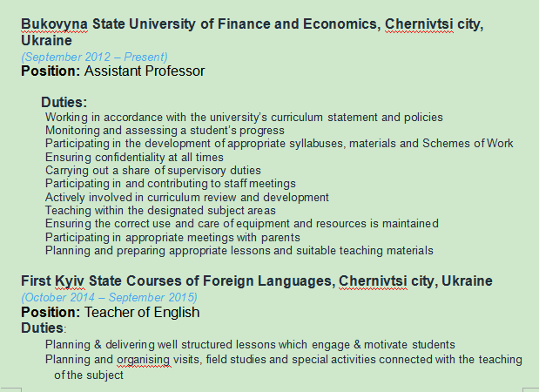The width and height of the screenshot is (539, 392).
Task: Click the first bold "Duties:" heading
Action: [64, 102]
